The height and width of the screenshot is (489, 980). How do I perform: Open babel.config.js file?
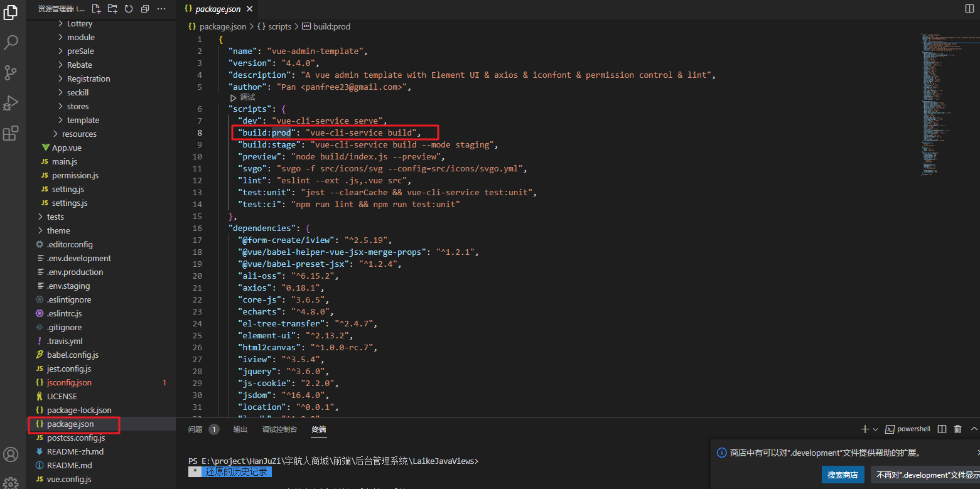pos(72,355)
